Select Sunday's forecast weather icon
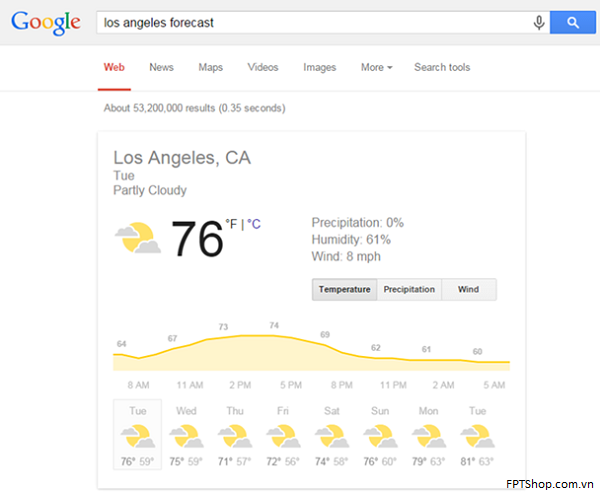The image size is (600, 493). (380, 436)
